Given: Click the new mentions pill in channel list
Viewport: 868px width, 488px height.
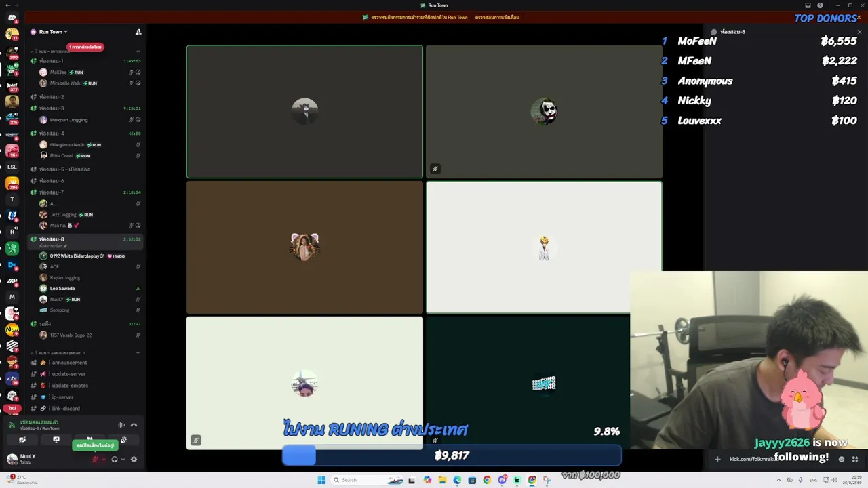Looking at the screenshot, I should [85, 47].
